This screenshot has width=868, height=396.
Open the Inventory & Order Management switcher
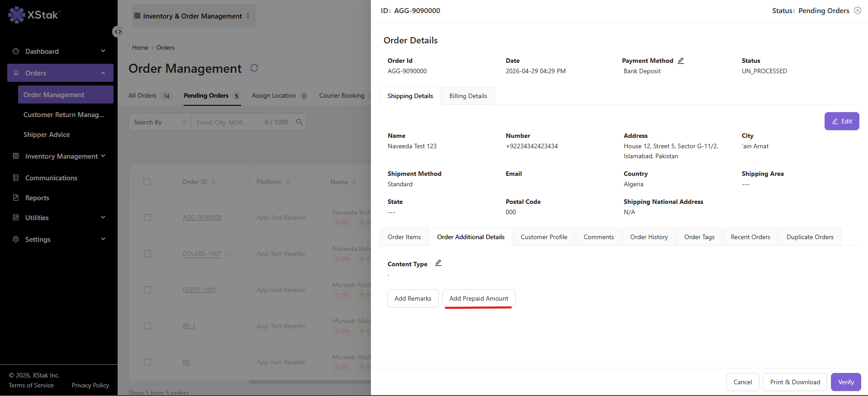coord(194,16)
